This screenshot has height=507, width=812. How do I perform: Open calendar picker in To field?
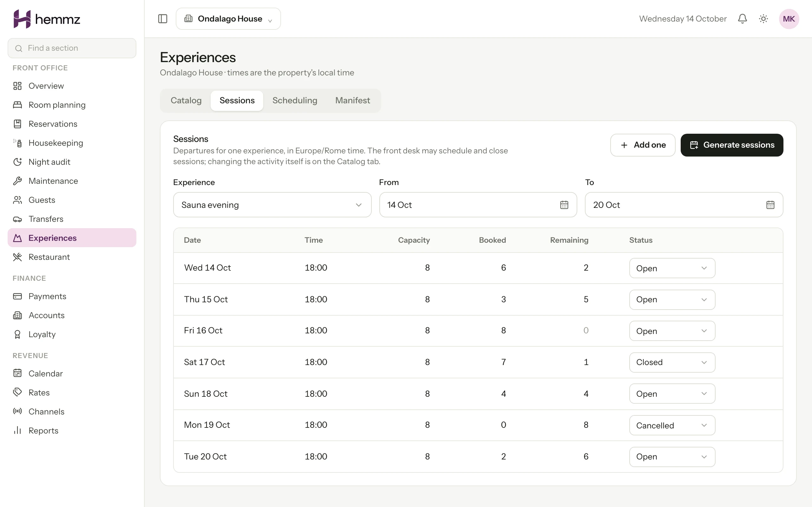pos(770,205)
